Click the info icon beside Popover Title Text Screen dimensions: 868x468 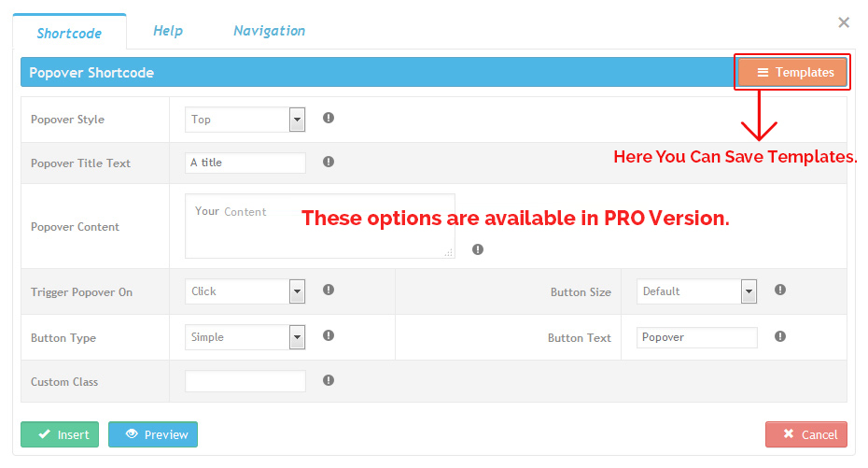(329, 162)
